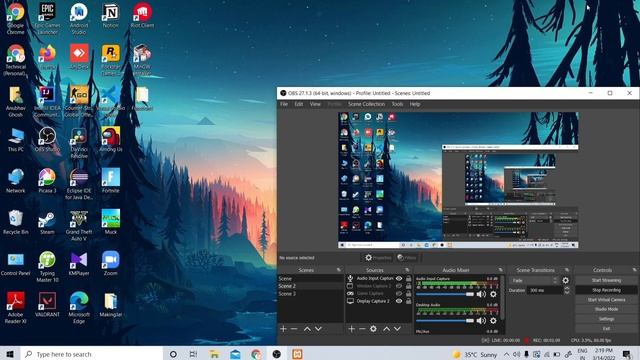The width and height of the screenshot is (640, 360).
Task: Click the Start Streaming button
Action: (x=606, y=280)
